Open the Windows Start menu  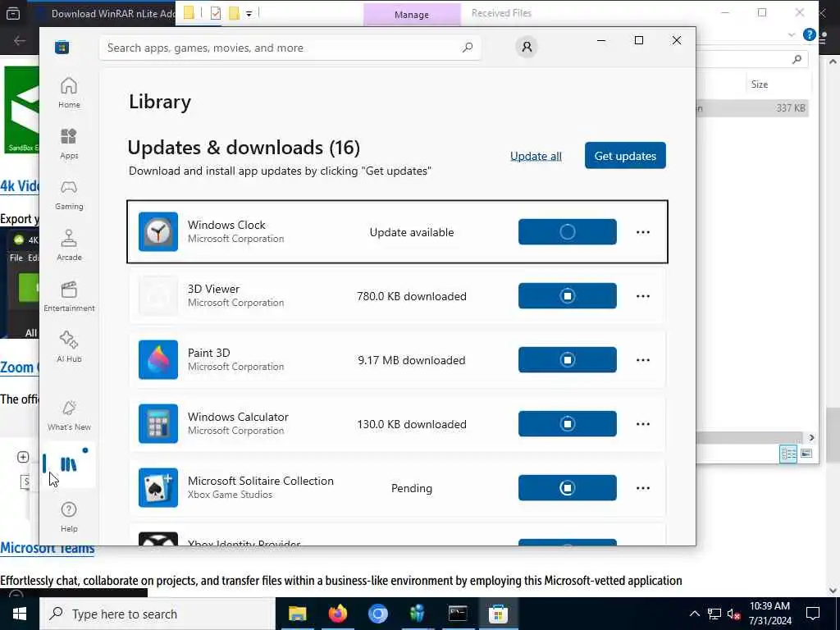20,614
